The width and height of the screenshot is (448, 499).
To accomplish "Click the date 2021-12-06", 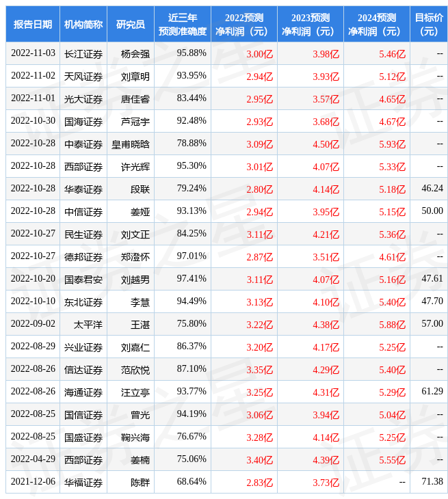I will (33, 481).
